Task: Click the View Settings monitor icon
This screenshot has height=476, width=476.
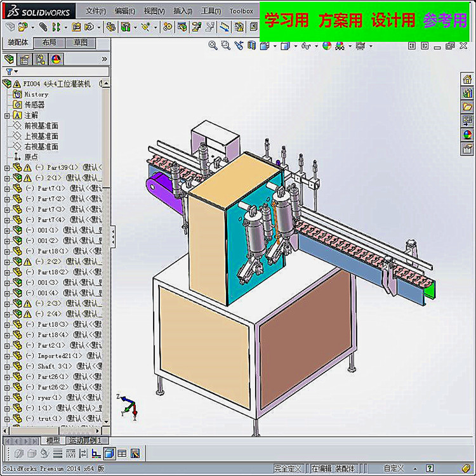Action: tap(360, 46)
